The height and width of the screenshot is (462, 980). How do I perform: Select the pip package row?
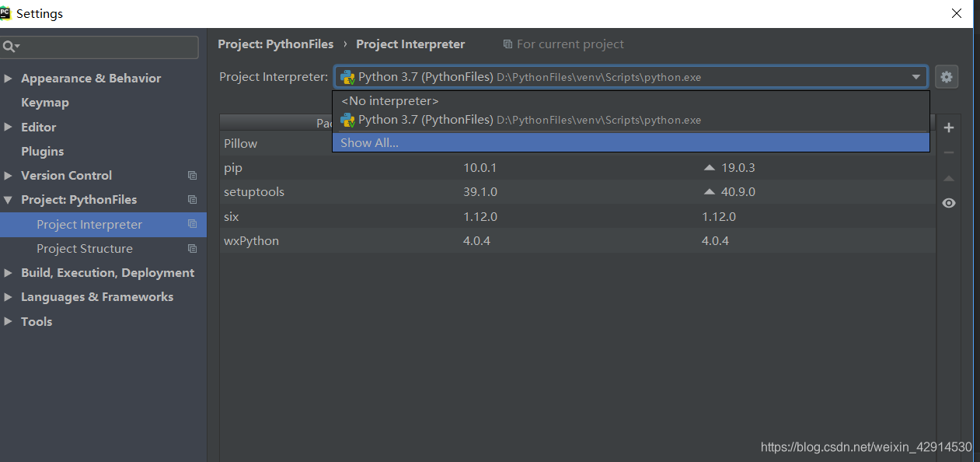click(577, 167)
